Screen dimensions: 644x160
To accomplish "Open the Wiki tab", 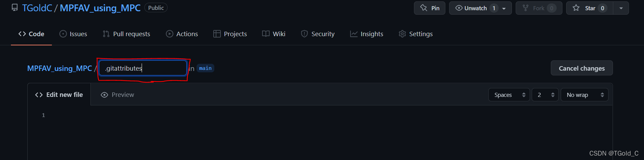I will tap(274, 34).
